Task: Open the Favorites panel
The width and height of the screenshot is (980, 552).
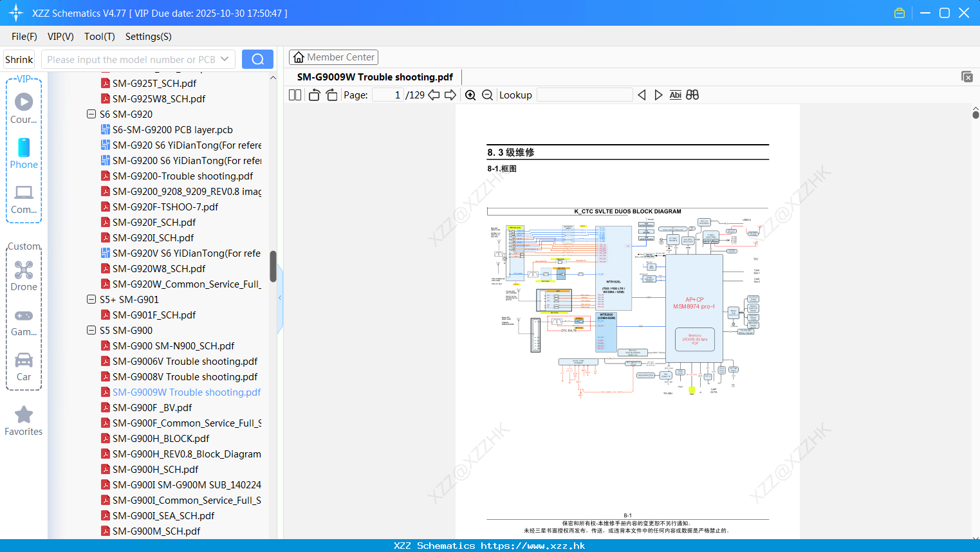Action: (24, 421)
